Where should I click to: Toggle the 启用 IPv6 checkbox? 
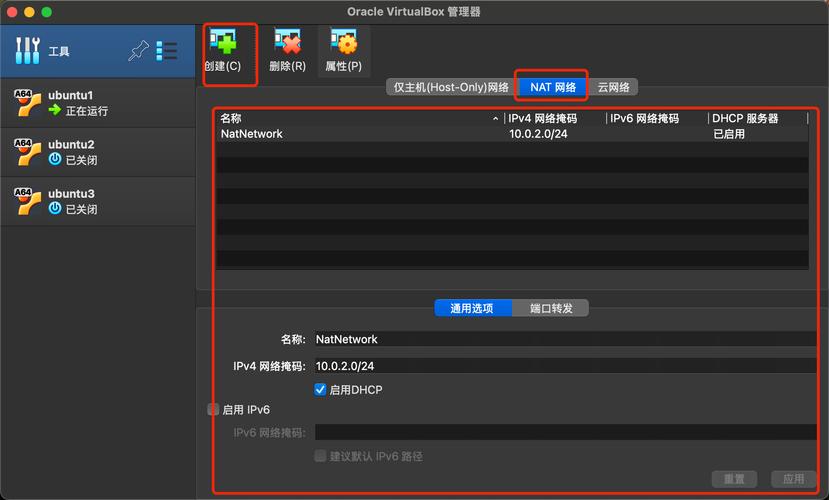tap(213, 409)
